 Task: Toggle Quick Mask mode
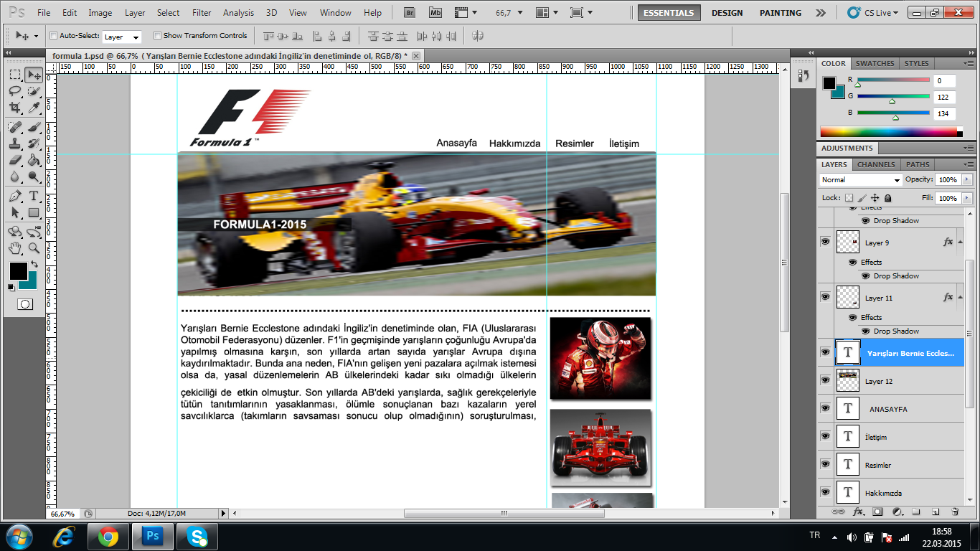(24, 304)
